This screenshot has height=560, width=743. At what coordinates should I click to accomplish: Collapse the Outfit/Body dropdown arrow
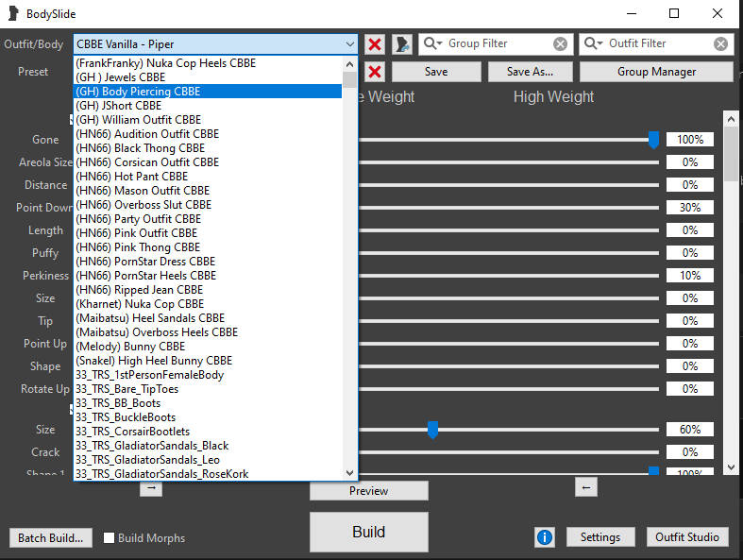point(349,44)
